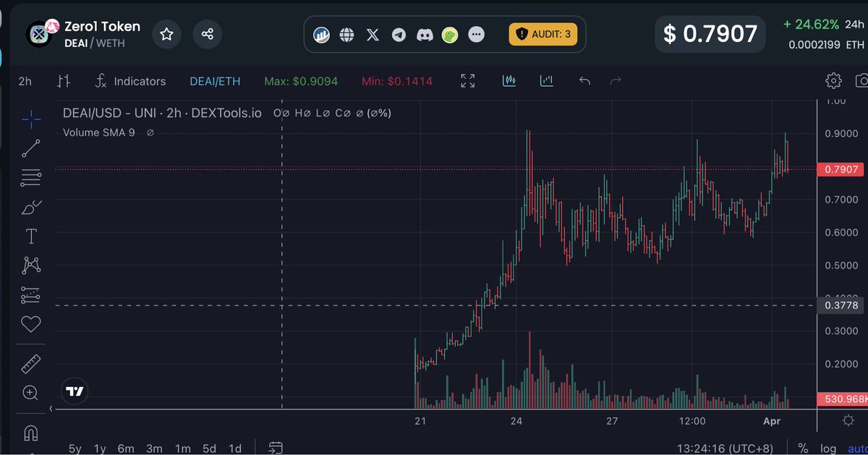Toggle auto scale mode

[857, 448]
